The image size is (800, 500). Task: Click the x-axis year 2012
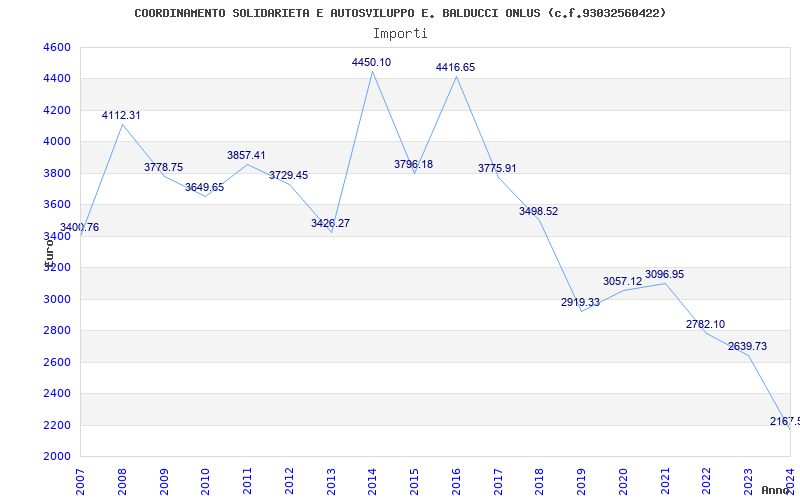click(289, 481)
